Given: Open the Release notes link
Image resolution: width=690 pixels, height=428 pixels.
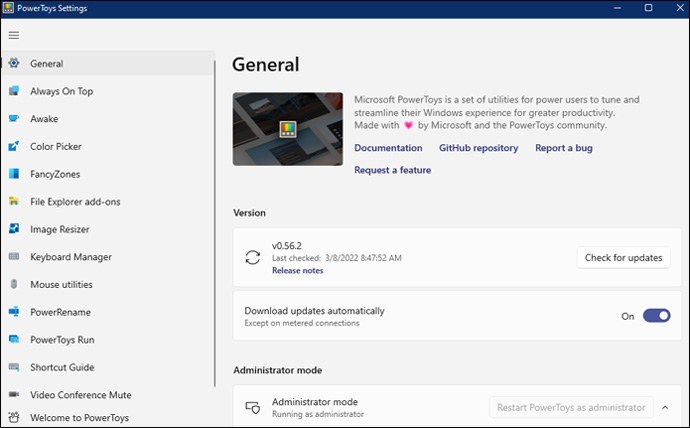Looking at the screenshot, I should click(x=297, y=271).
